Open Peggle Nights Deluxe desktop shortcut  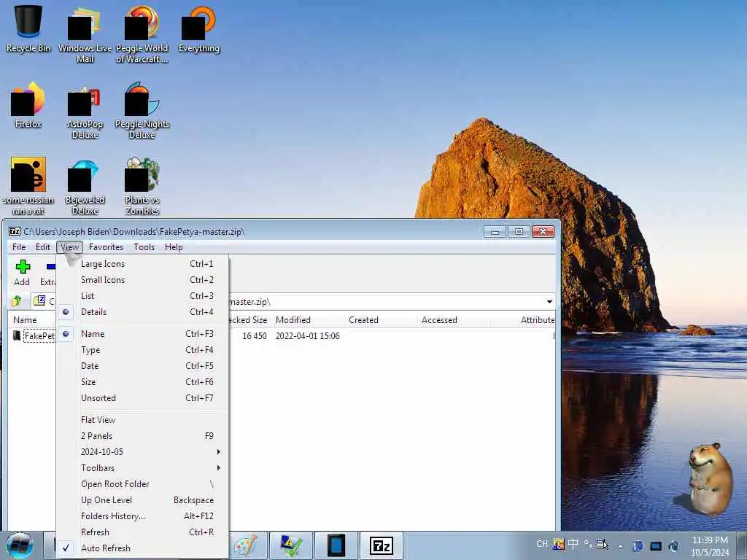click(142, 111)
